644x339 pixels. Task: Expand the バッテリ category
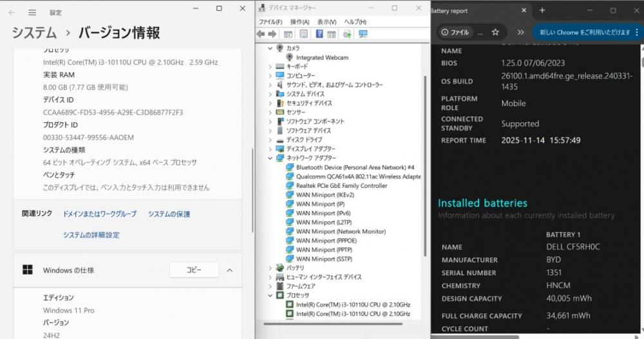pos(270,268)
